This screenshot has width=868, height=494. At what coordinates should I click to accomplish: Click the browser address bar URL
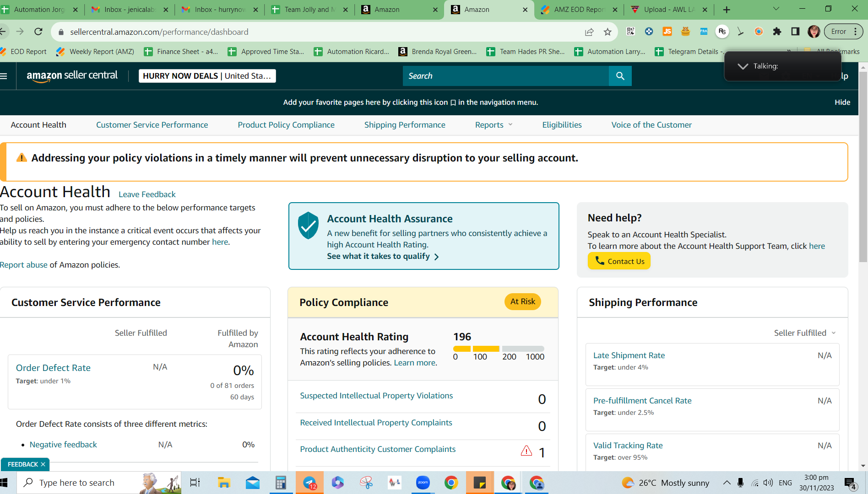[159, 32]
